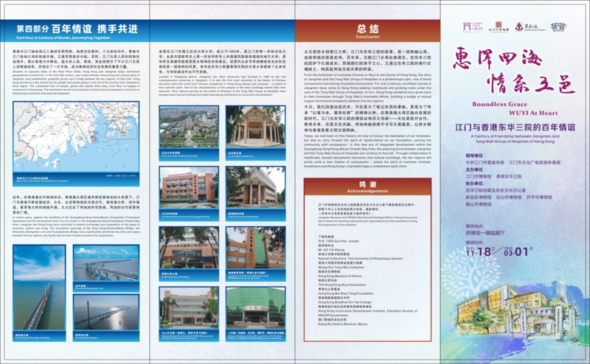Click the purple logo at far left of logo row
The width and height of the screenshot is (590, 364).
pyautogui.click(x=471, y=27)
